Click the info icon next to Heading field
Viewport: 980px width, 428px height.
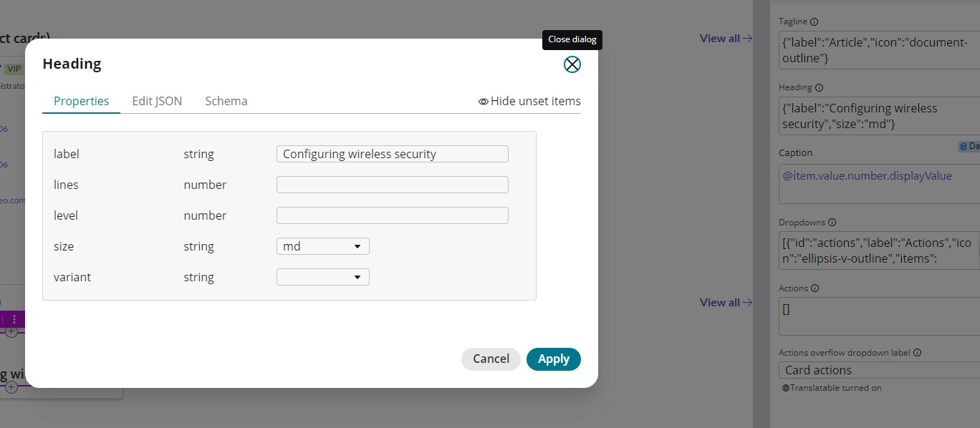click(819, 87)
